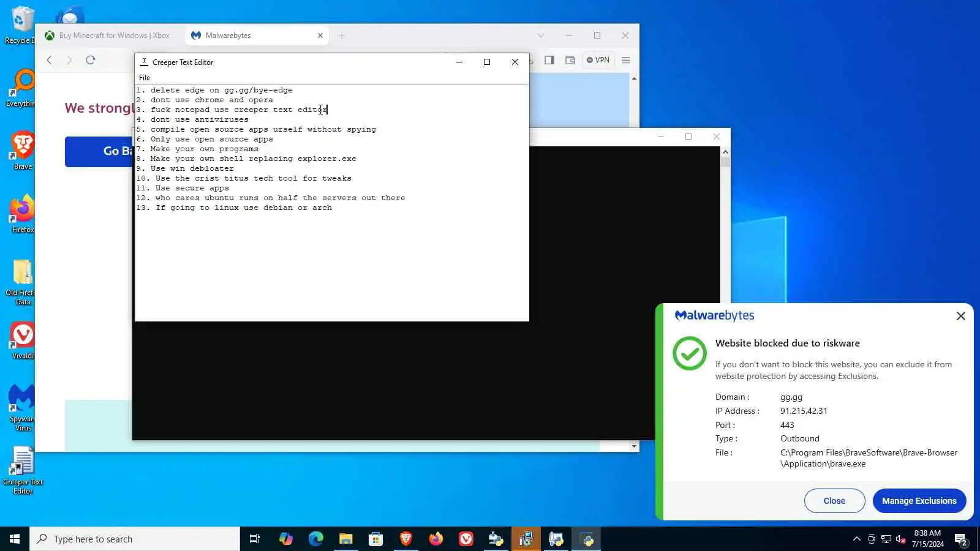This screenshot has height=551, width=980.
Task: Toggle the Brave sidebar panel
Action: tap(549, 60)
